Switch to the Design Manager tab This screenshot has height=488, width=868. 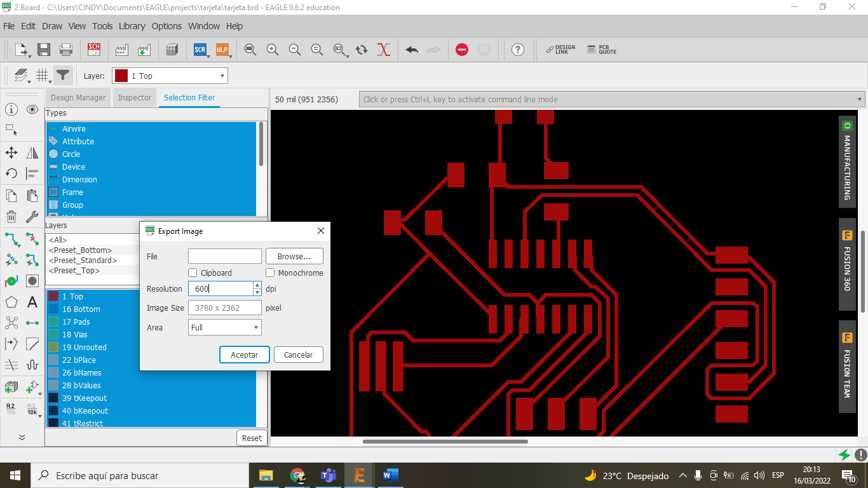[78, 98]
